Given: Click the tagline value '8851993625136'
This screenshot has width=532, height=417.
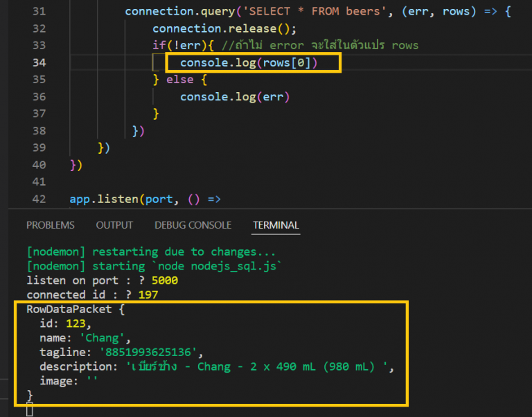Looking at the screenshot, I should 151,352.
